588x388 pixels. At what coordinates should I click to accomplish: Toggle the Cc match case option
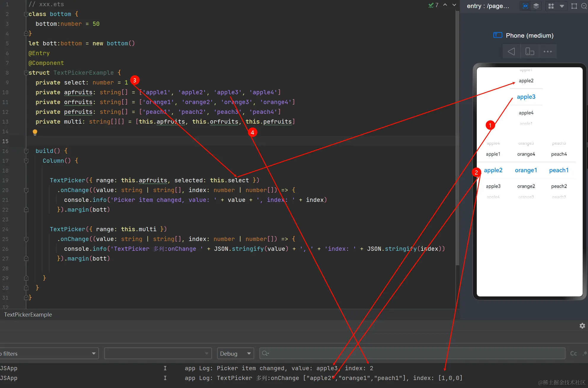[573, 353]
